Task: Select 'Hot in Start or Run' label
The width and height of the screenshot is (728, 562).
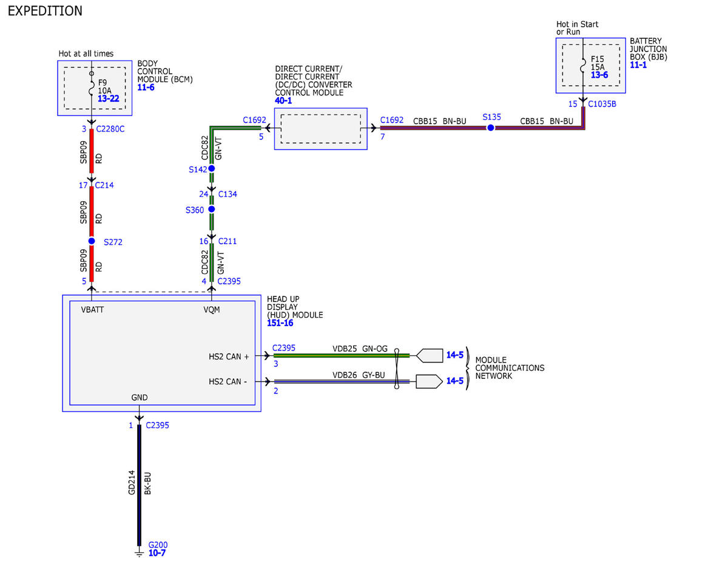Action: [578, 28]
